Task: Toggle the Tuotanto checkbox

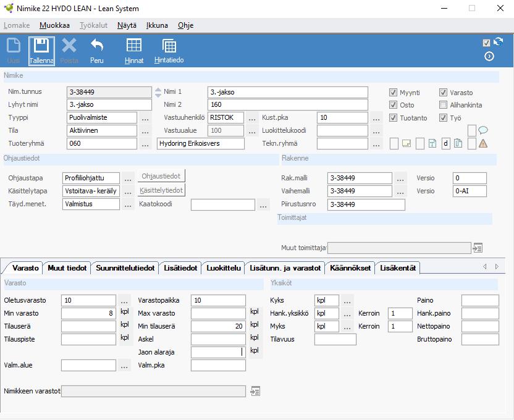Action: pos(393,117)
